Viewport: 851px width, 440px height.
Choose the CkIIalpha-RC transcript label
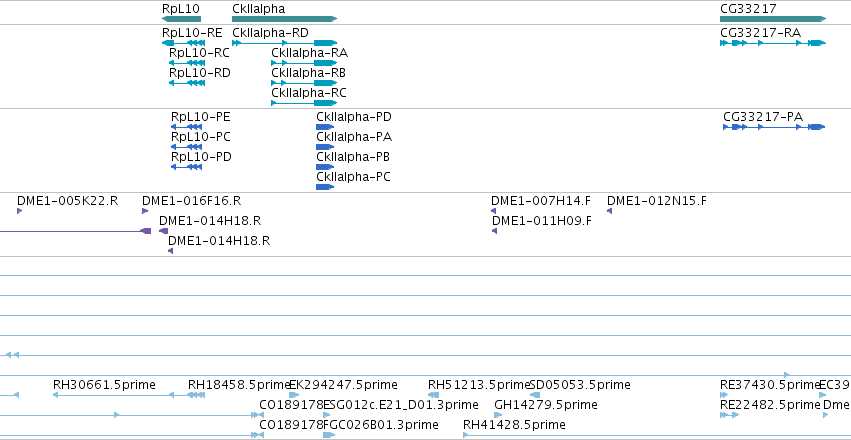(308, 93)
